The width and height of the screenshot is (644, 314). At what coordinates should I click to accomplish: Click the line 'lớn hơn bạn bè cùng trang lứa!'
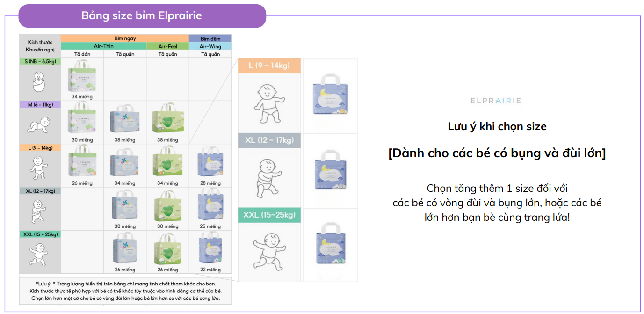pyautogui.click(x=497, y=218)
